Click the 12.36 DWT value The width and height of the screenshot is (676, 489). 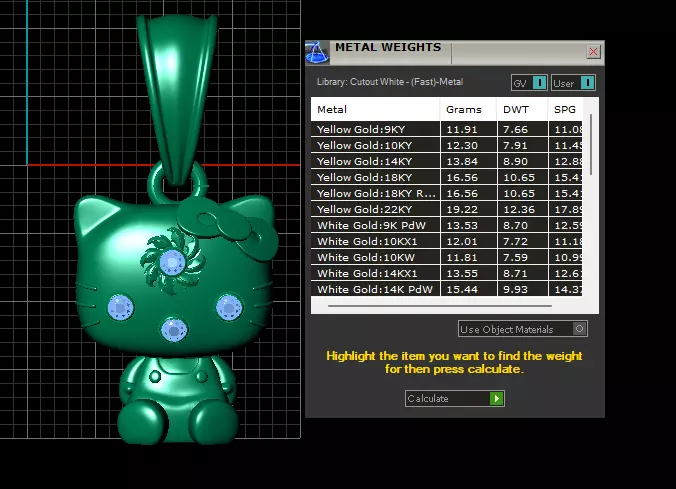(519, 209)
